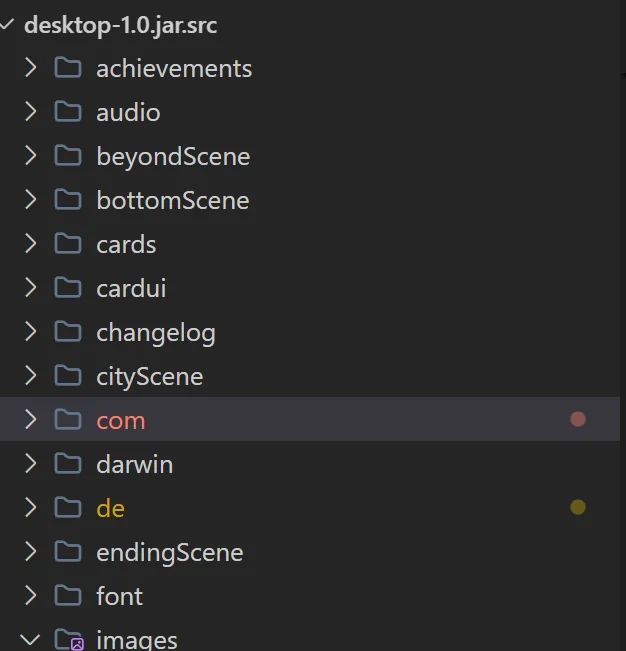Select the cityScene folder name
This screenshot has height=651, width=626.
click(x=149, y=377)
